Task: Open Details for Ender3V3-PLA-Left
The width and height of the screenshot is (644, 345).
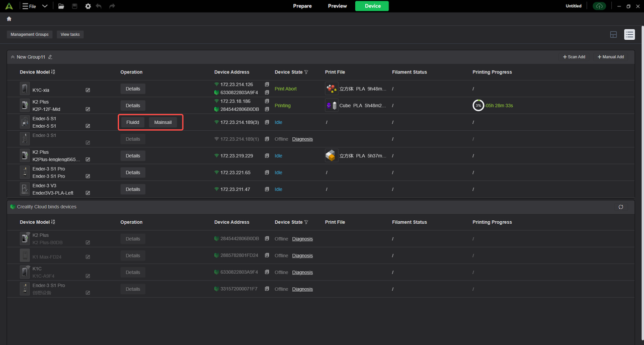Action: pos(133,189)
